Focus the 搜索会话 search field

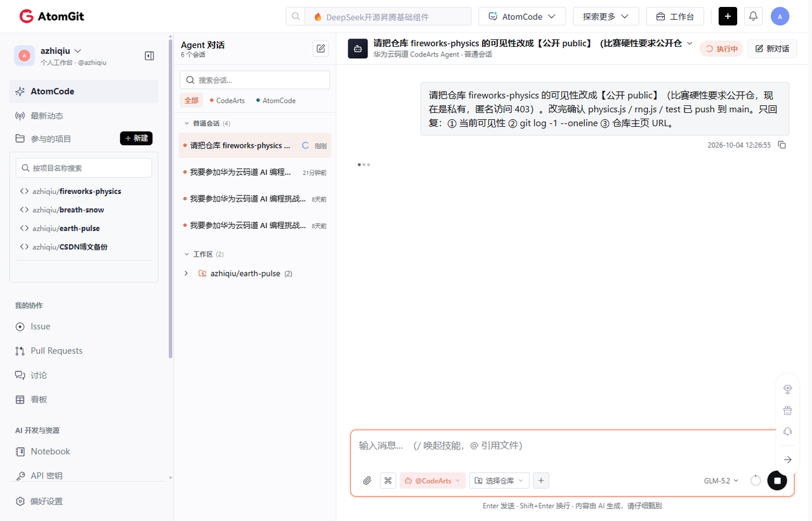[x=254, y=80]
